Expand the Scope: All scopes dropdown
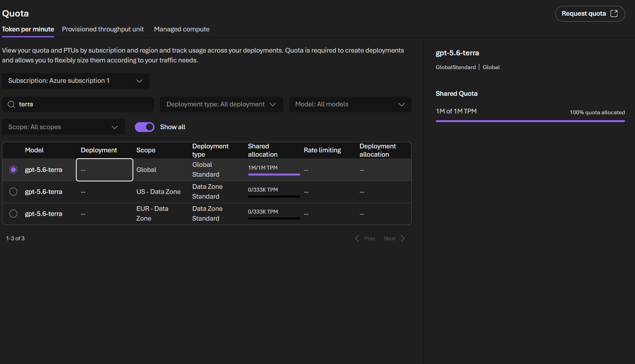This screenshot has height=364, width=635. [63, 127]
